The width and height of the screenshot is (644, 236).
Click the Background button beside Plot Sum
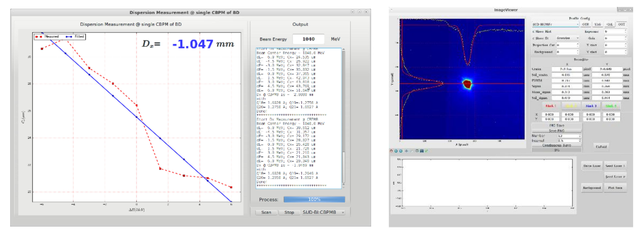click(592, 188)
